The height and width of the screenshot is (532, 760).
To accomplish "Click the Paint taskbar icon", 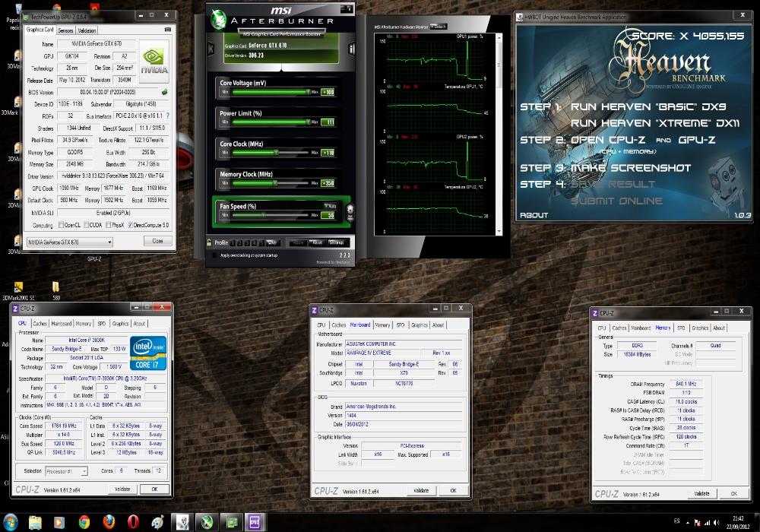I will click(x=157, y=522).
